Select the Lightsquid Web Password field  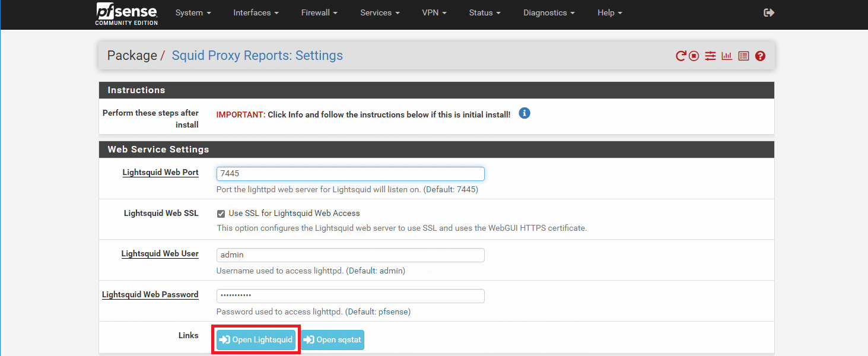tap(351, 296)
